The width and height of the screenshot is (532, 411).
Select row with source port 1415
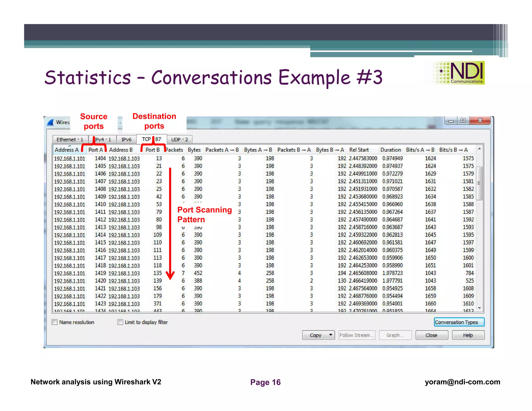(264, 243)
